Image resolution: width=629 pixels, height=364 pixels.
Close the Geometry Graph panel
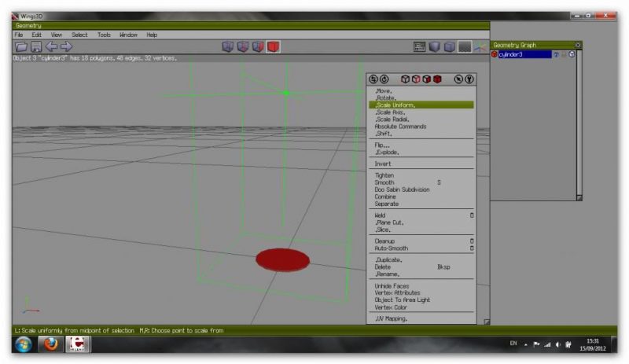(578, 45)
